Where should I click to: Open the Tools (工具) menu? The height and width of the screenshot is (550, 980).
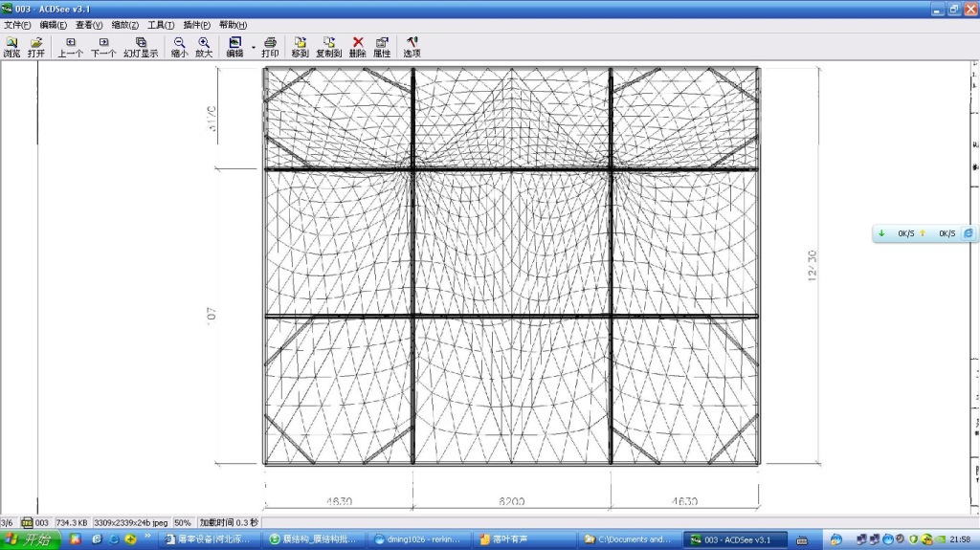[x=160, y=25]
